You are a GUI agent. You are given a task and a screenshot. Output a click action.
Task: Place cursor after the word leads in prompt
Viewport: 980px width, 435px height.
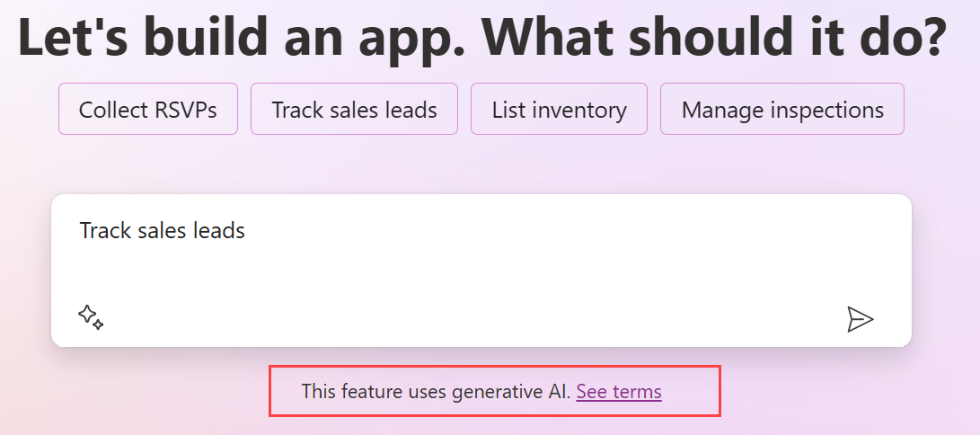(x=246, y=230)
